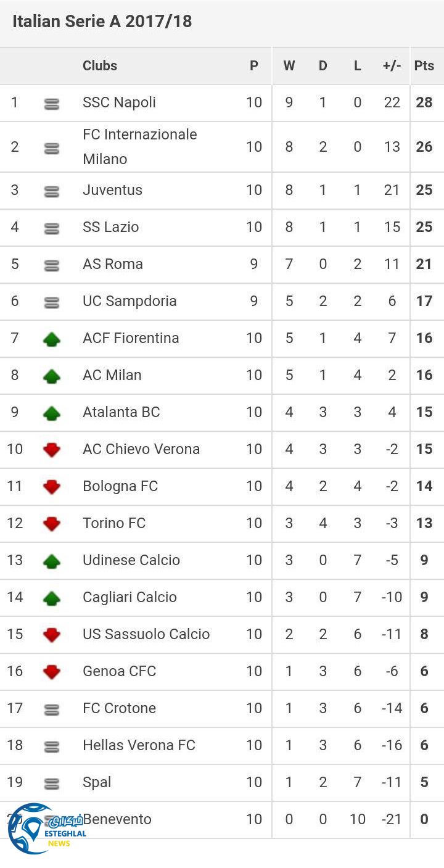This screenshot has width=444, height=868.
Task: Click the W wins column header
Action: (x=289, y=66)
